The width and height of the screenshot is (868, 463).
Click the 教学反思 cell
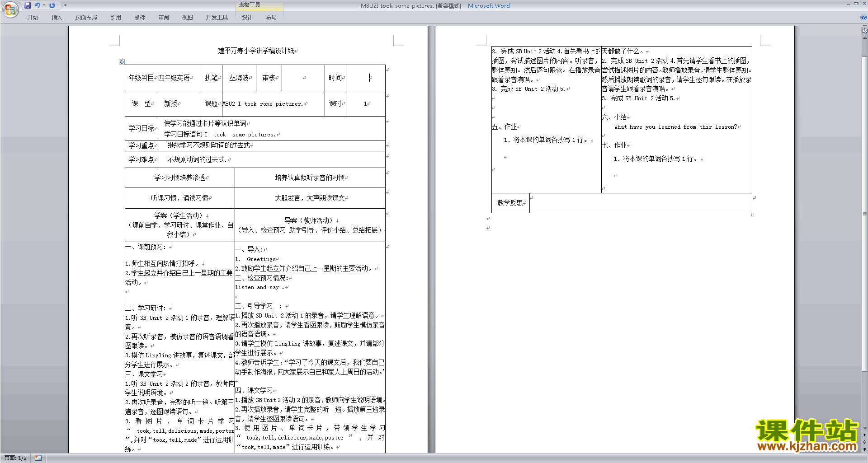pyautogui.click(x=510, y=203)
